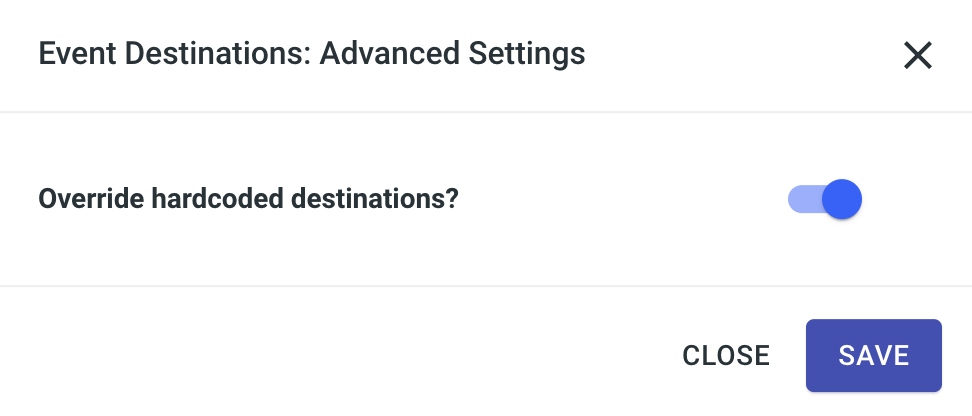Cancel out via the CLOSE button
Viewport: 972px width, 416px height.
(x=726, y=355)
